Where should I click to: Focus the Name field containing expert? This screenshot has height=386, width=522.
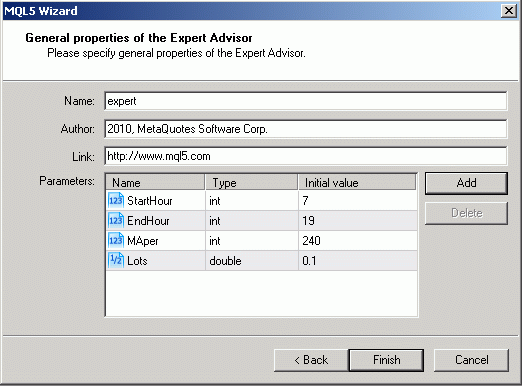(306, 101)
